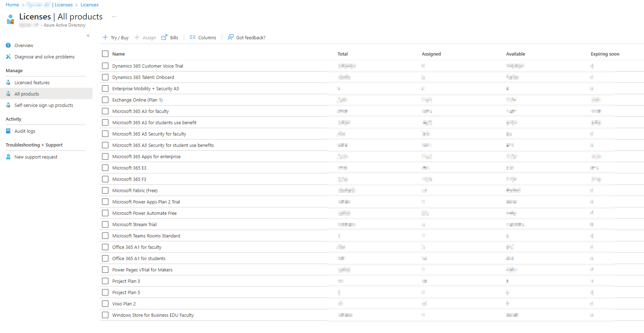Open Power Pages vTrial for Makers
This screenshot has height=333, width=644.
click(x=142, y=270)
